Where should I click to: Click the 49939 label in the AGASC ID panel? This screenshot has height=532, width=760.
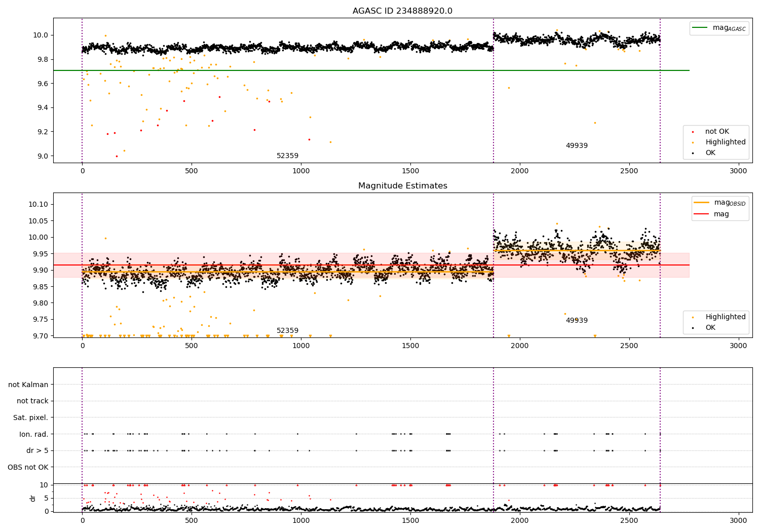[x=577, y=146]
